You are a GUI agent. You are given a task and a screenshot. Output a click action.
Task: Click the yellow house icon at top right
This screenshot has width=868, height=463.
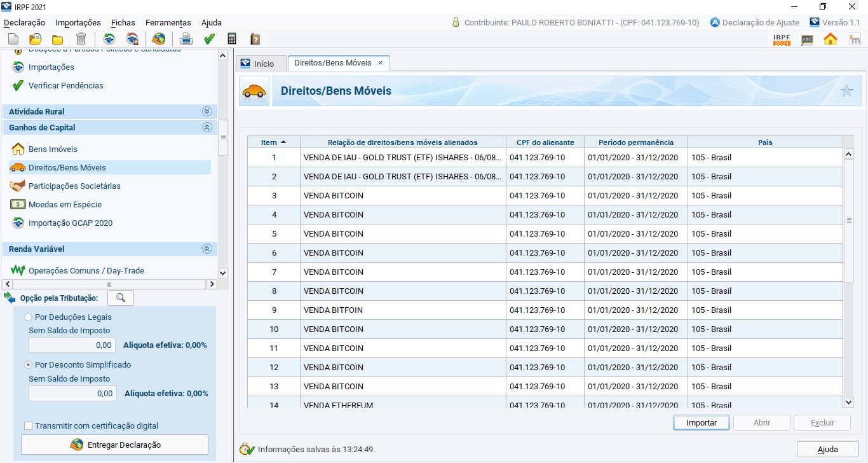pyautogui.click(x=830, y=39)
